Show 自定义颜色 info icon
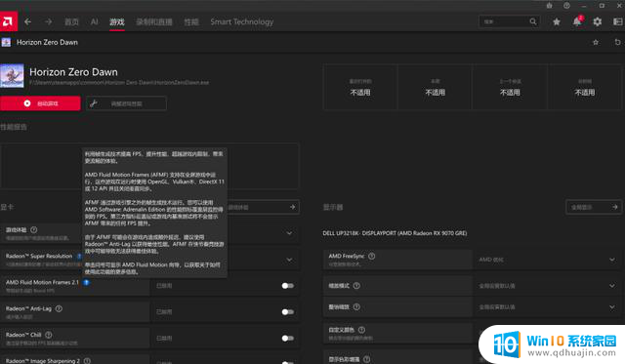Image resolution: width=625 pixels, height=364 pixels. coord(361,330)
